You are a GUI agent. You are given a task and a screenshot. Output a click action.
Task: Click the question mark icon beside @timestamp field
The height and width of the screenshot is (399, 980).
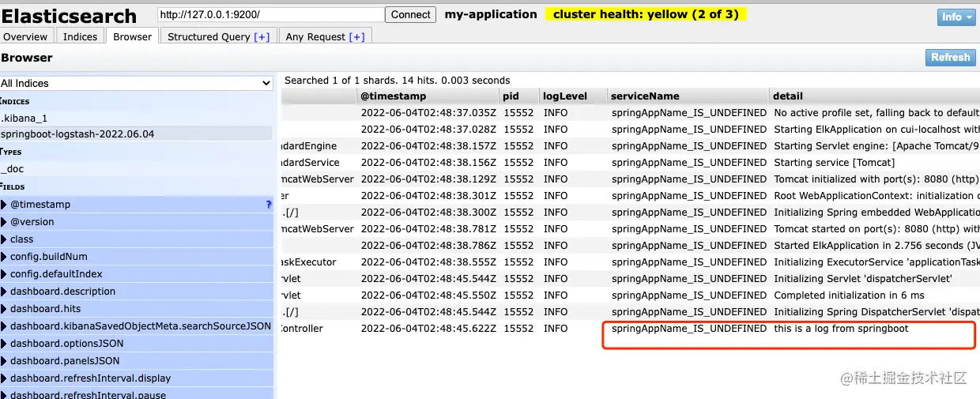(269, 205)
